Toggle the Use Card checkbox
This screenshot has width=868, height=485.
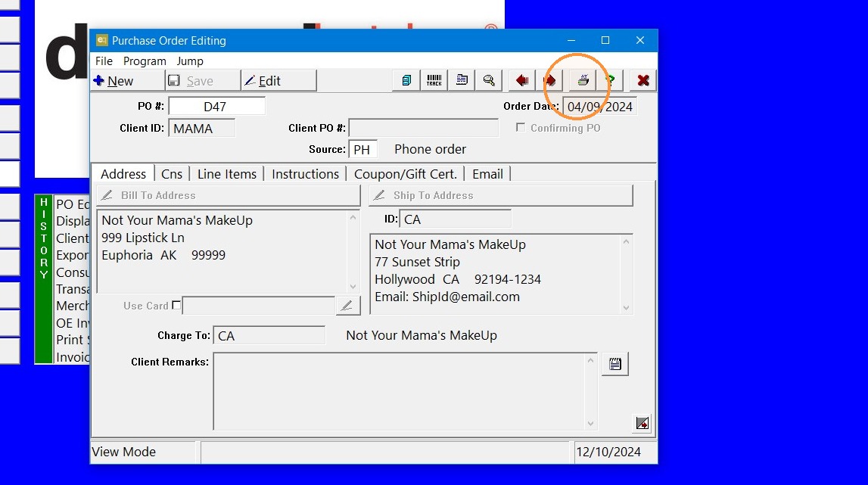(x=176, y=305)
